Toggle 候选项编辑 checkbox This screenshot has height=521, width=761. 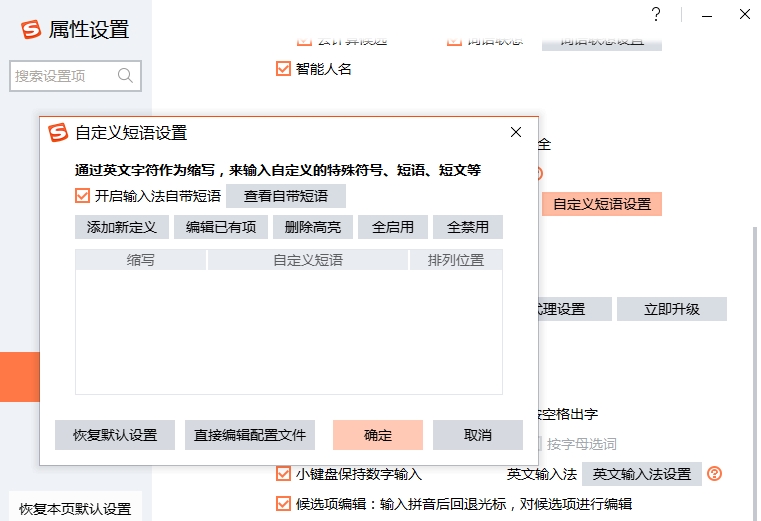(283, 504)
